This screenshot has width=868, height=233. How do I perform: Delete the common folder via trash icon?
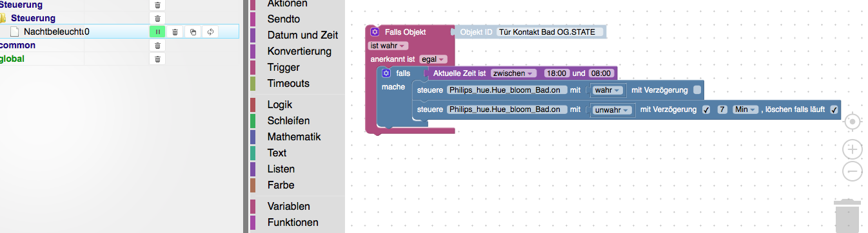(x=158, y=46)
